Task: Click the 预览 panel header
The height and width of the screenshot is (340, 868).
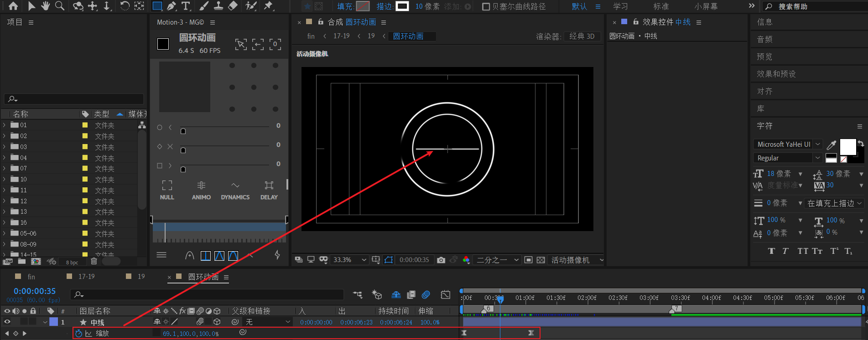Action: pyautogui.click(x=765, y=57)
